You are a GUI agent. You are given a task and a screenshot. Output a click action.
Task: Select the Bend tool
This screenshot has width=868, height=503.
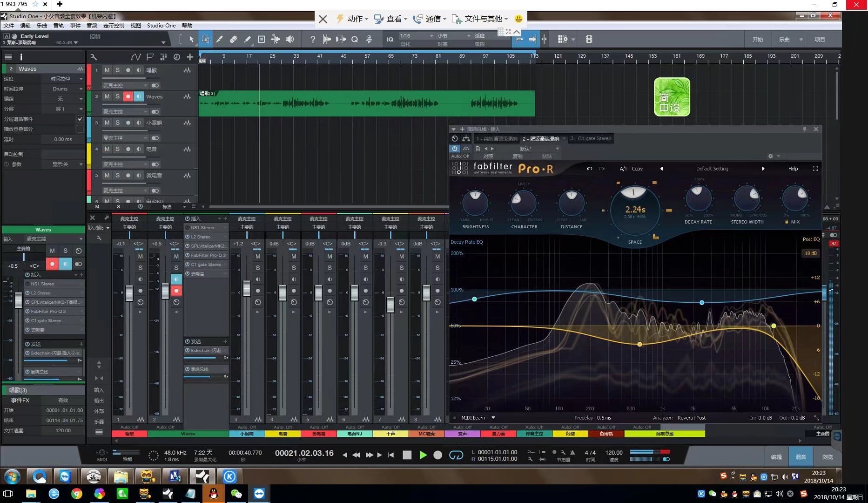point(276,40)
